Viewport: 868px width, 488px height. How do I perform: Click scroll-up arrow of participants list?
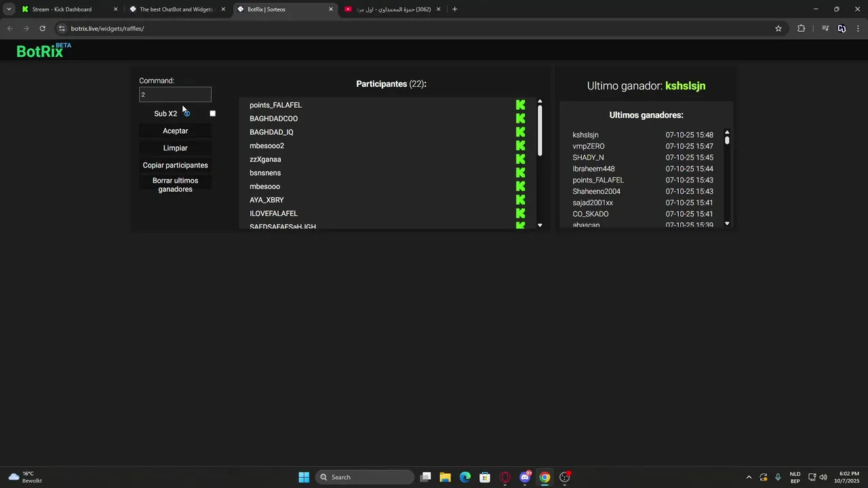[540, 102]
